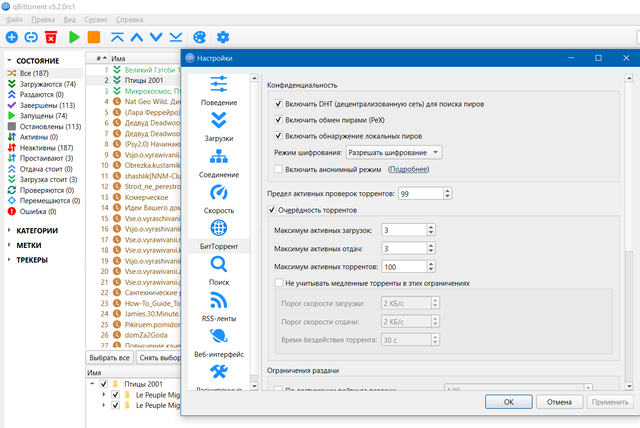This screenshot has height=428, width=640.
Task: Expand the ТРЕКЕРЫ section
Action: click(9, 260)
